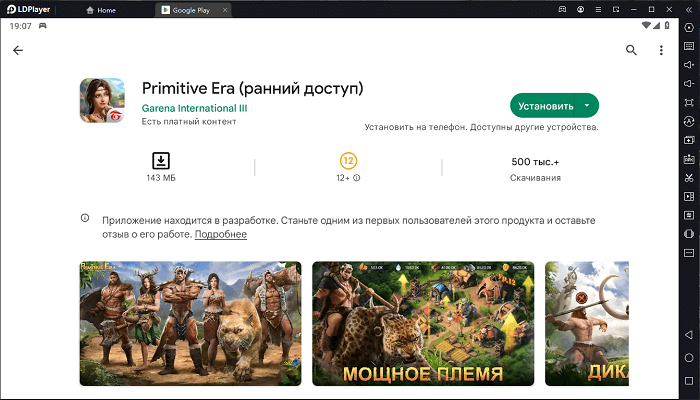Click volume down icon in sidebar
Screen dimensions: 700x400
689,84
